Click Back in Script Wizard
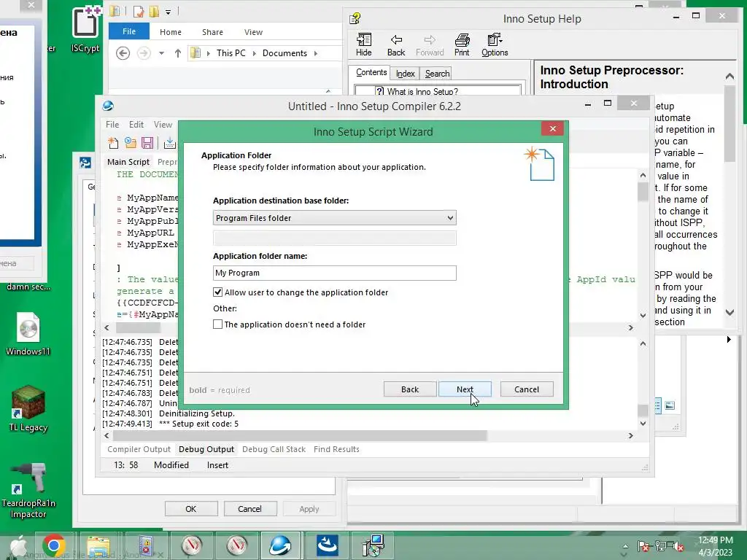Image resolution: width=747 pixels, height=560 pixels. 410,389
